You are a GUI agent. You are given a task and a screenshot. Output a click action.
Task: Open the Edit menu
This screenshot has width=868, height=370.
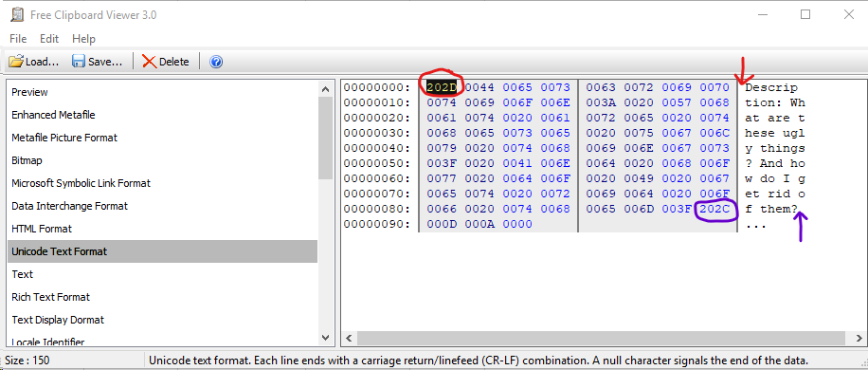(49, 39)
